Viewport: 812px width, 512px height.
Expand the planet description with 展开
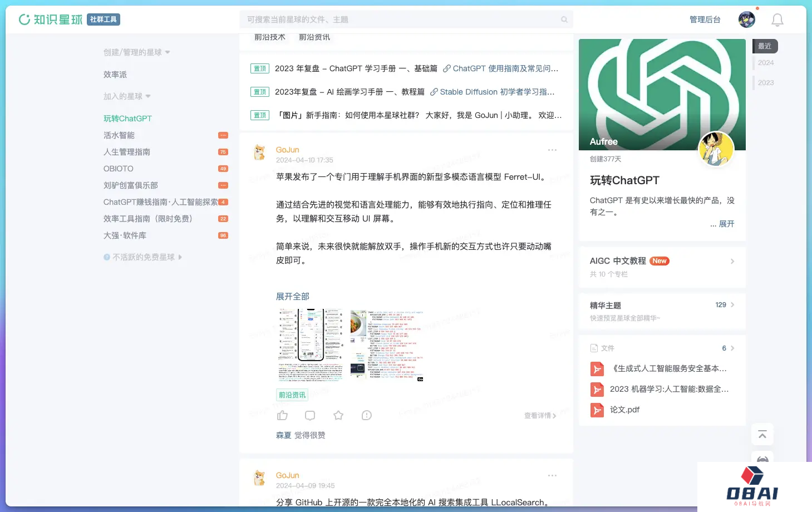(x=726, y=224)
